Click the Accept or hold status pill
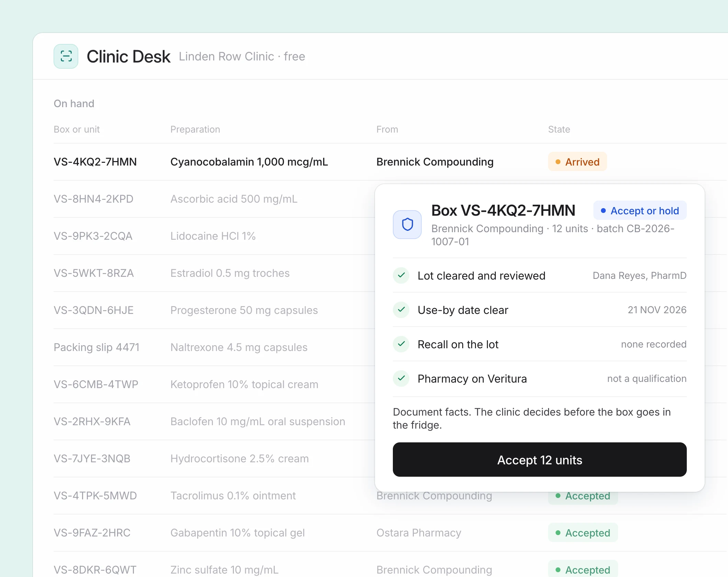Viewport: 728px width, 577px height. point(640,211)
